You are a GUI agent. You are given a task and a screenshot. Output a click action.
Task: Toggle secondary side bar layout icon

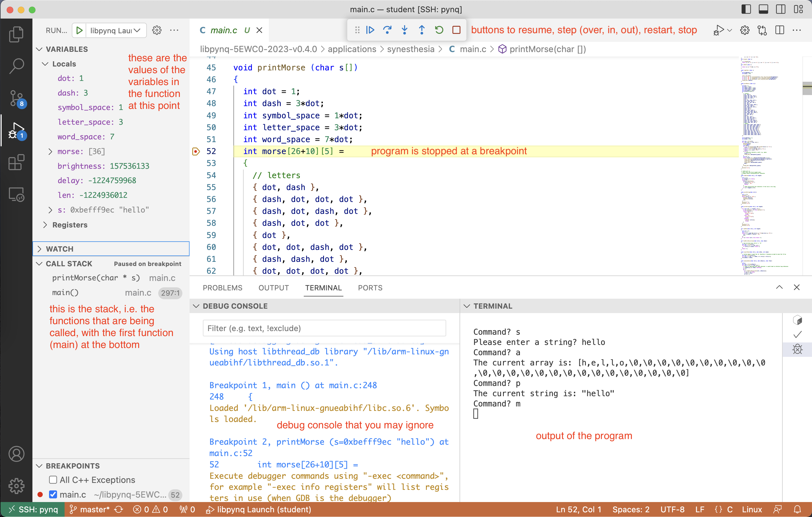click(x=781, y=9)
